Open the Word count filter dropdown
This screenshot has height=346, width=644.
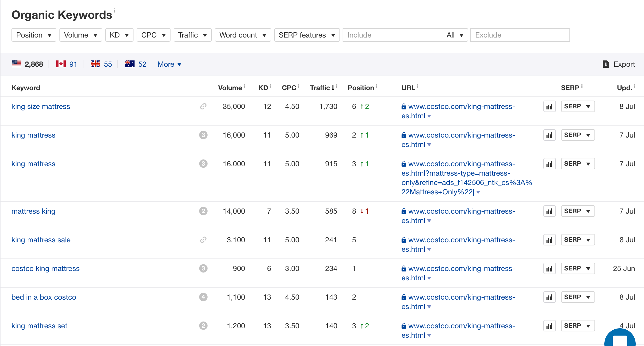243,35
